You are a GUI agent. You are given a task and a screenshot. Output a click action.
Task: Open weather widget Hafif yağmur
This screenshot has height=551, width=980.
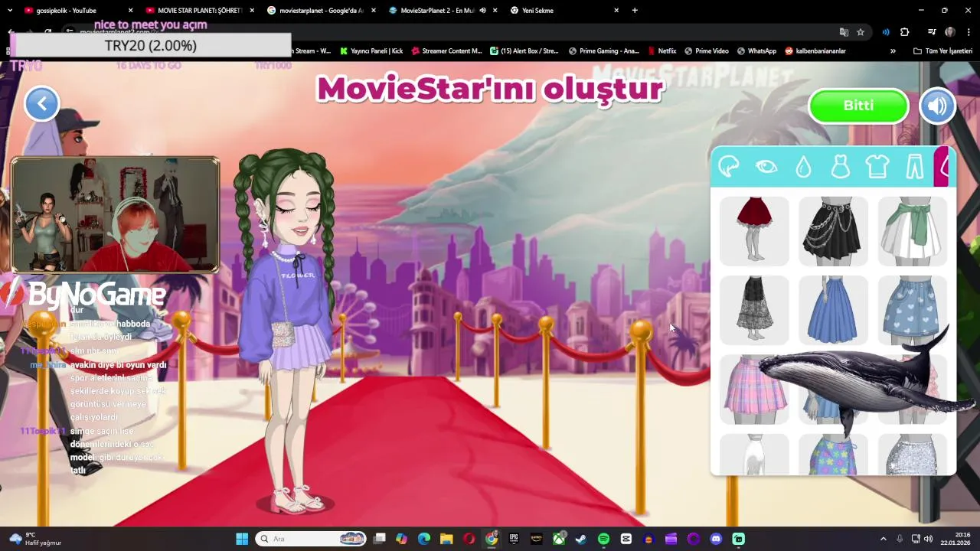pyautogui.click(x=34, y=539)
